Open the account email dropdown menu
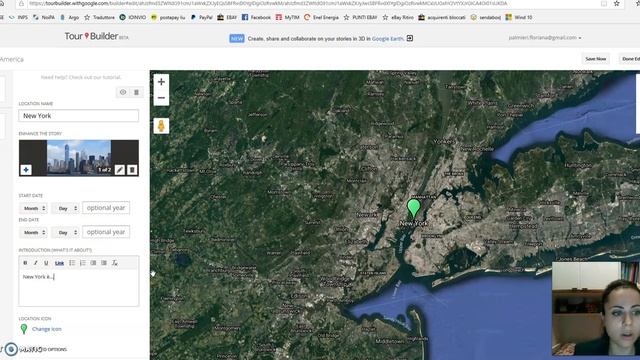 [545, 38]
